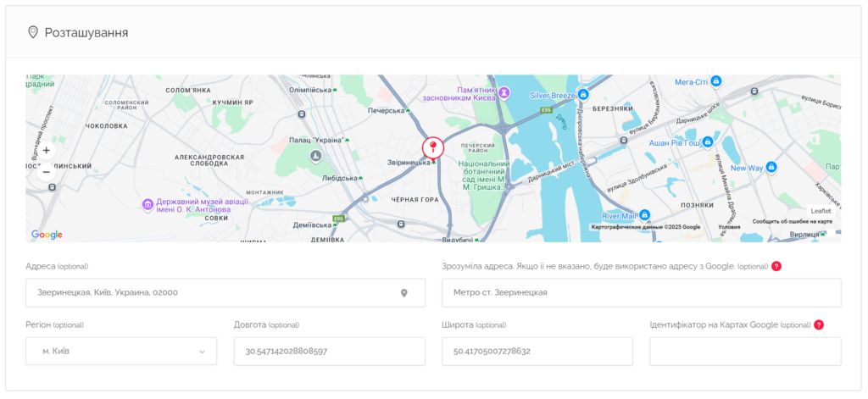Click the New Way shopping marker

click(x=771, y=167)
